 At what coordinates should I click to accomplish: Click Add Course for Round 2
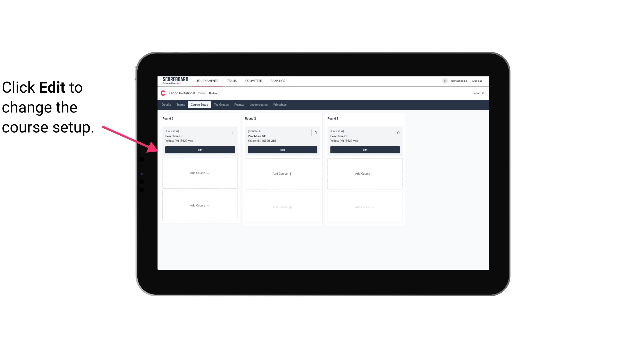(x=282, y=173)
